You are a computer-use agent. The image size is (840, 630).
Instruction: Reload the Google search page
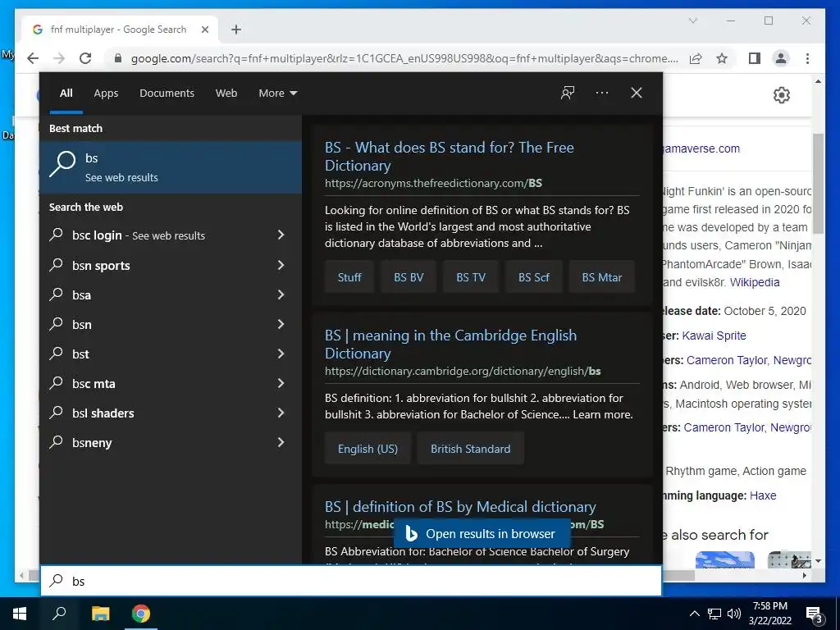click(85, 58)
